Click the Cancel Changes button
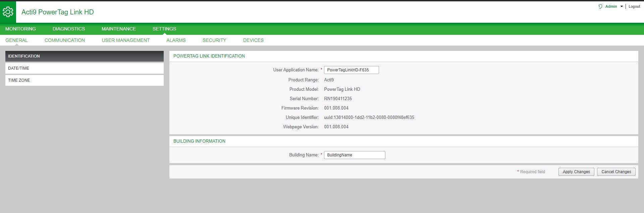Screen dimensions: 644x213 click(616, 172)
